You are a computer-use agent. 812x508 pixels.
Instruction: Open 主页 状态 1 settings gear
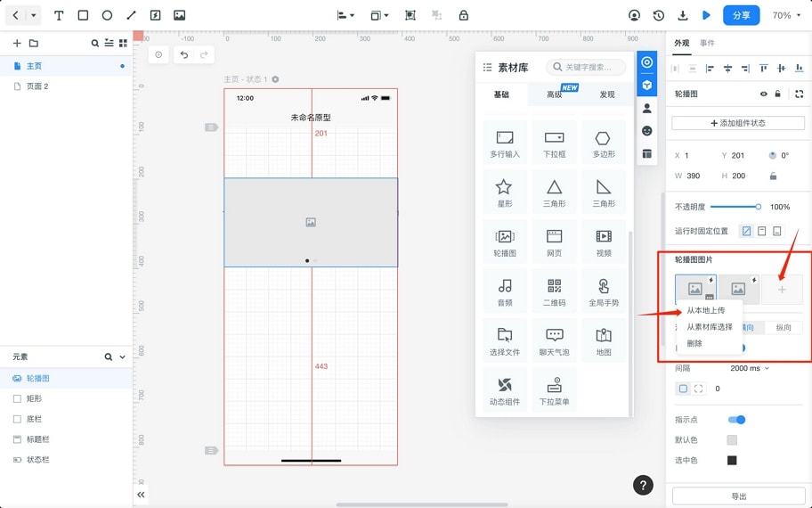click(275, 79)
